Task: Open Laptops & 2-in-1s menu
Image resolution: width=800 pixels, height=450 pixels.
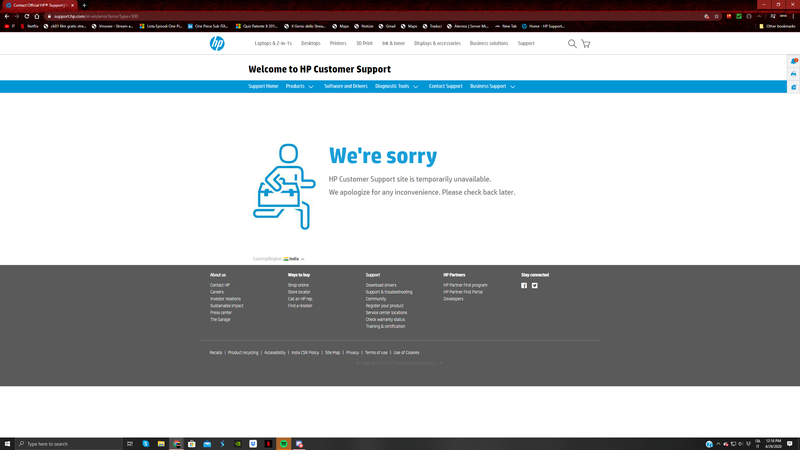Action: pos(273,43)
